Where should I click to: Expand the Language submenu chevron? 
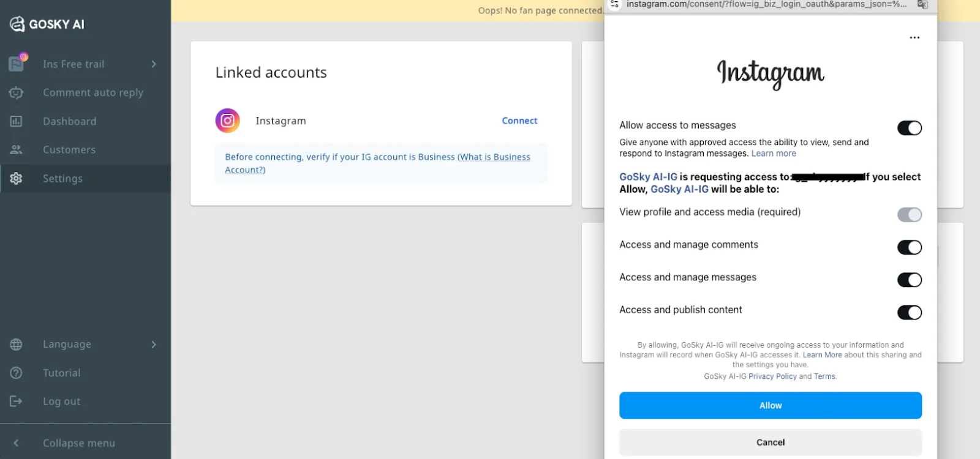(154, 345)
